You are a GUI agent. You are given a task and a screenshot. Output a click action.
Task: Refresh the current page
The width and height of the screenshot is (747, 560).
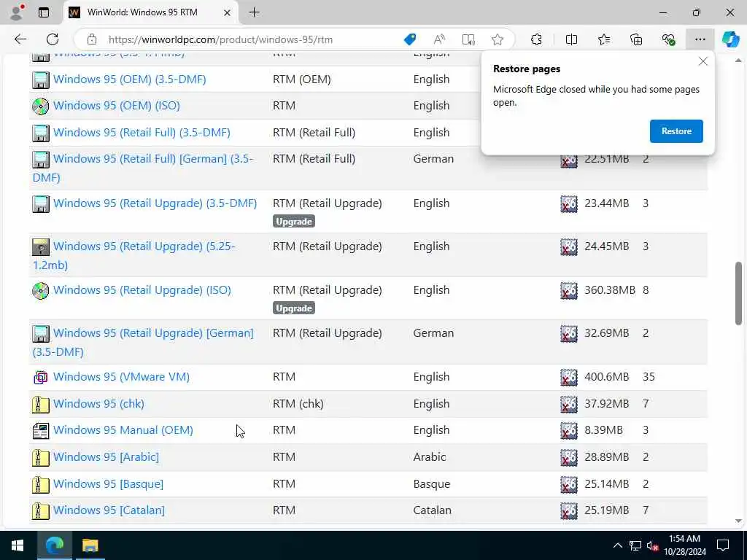(53, 39)
